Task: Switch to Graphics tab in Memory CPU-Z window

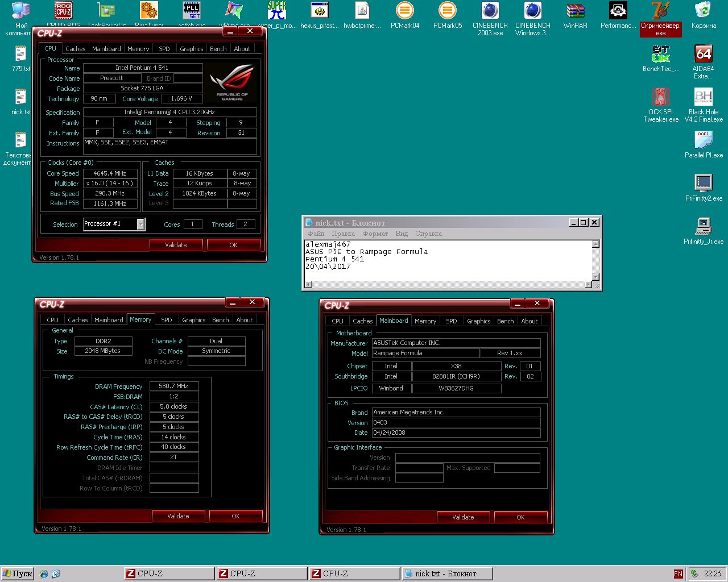Action: [194, 320]
